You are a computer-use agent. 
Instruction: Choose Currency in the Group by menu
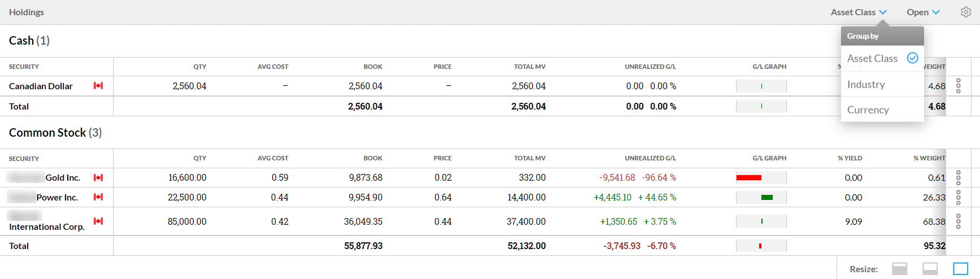pyautogui.click(x=882, y=110)
